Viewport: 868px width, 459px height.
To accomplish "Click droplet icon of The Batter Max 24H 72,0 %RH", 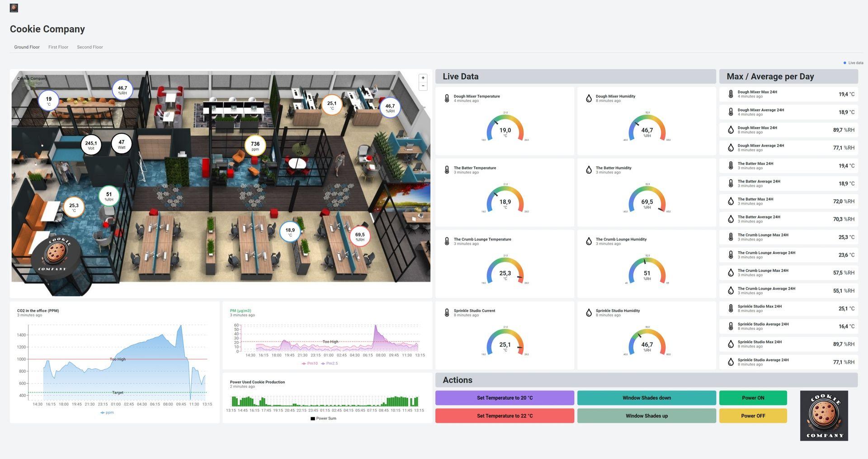I will tap(731, 201).
